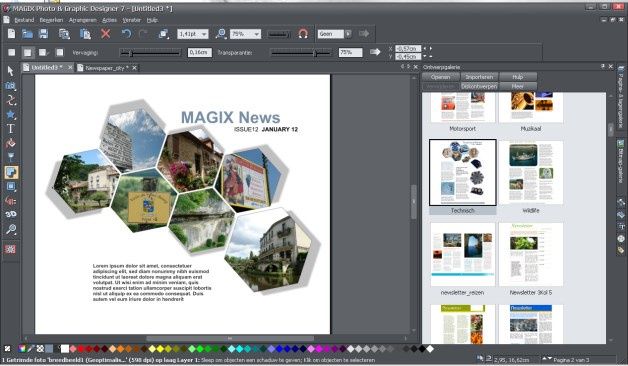Click the X position coordinate field

(x=408, y=48)
